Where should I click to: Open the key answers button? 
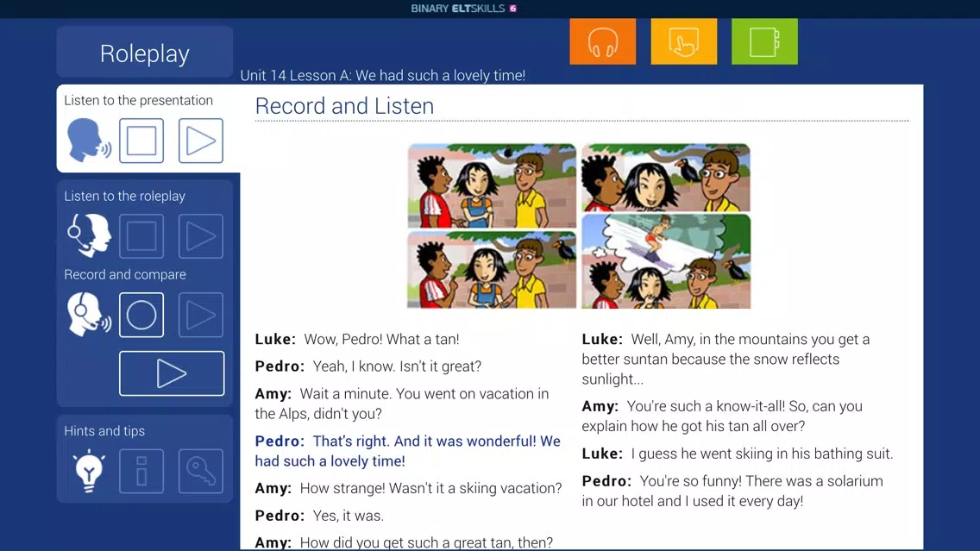tap(201, 471)
